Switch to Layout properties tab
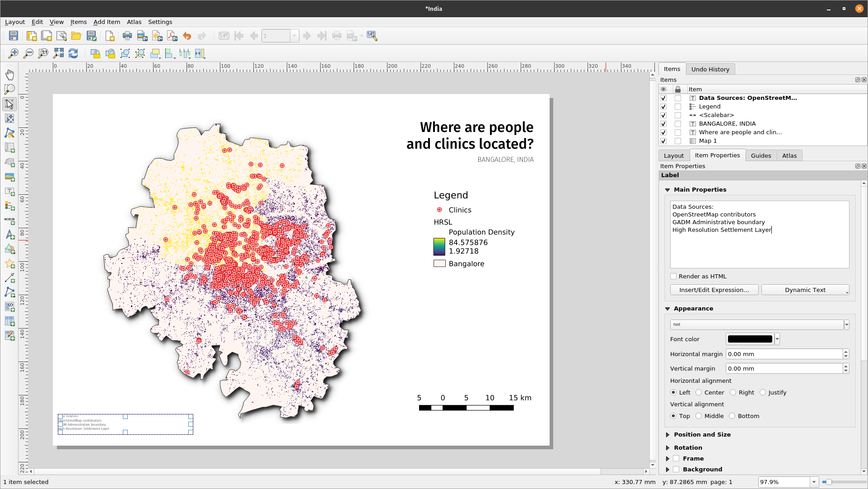 point(674,155)
